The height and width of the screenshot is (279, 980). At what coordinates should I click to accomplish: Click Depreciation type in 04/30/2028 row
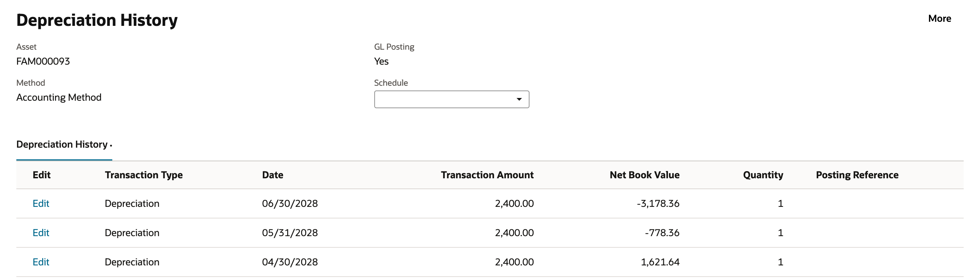pos(132,262)
